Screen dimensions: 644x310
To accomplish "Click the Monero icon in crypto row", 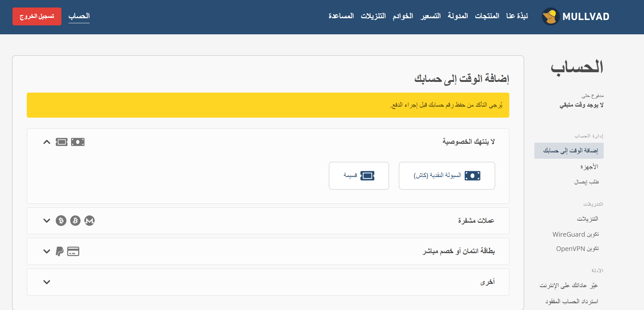I will click(x=89, y=221).
